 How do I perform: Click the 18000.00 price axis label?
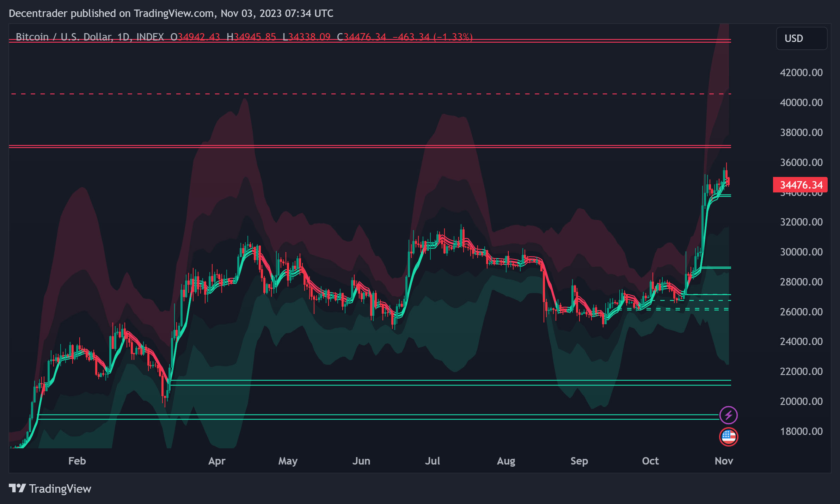tap(801, 431)
